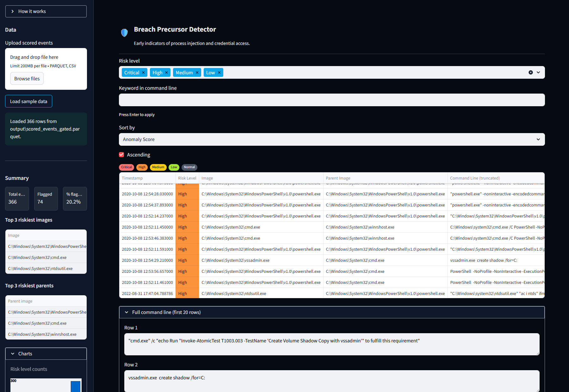Click the Row 1 command text box

point(332,344)
